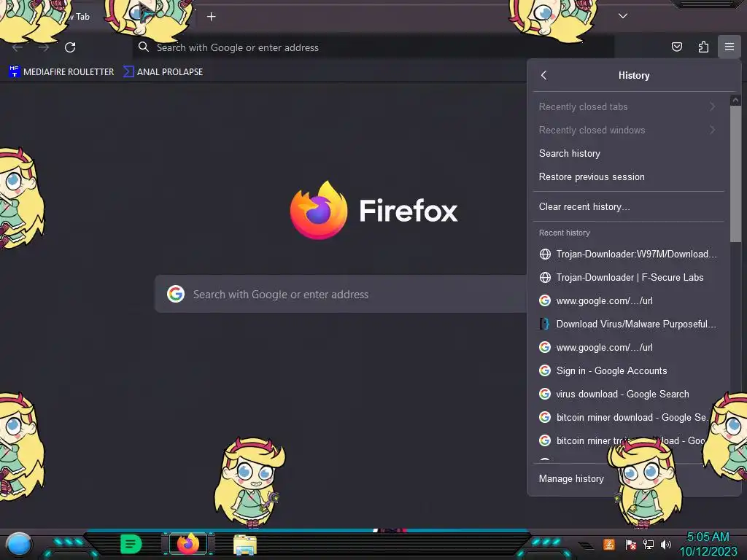Click Google favicon beside virus download entry
This screenshot has height=560, width=747.
pos(545,394)
